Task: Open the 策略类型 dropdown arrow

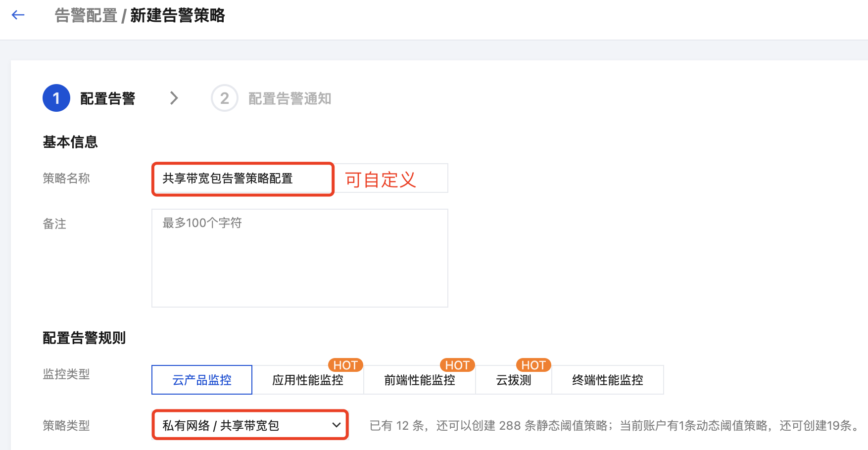Action: coord(337,425)
